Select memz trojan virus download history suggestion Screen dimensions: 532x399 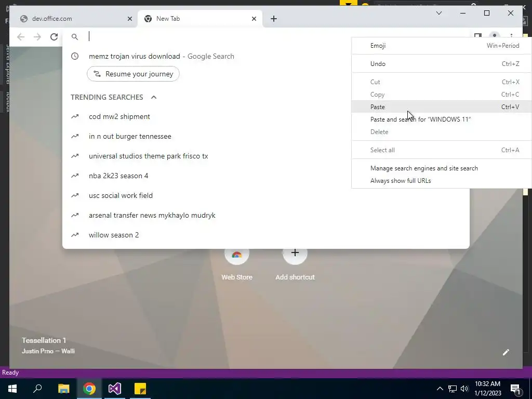(x=266, y=56)
